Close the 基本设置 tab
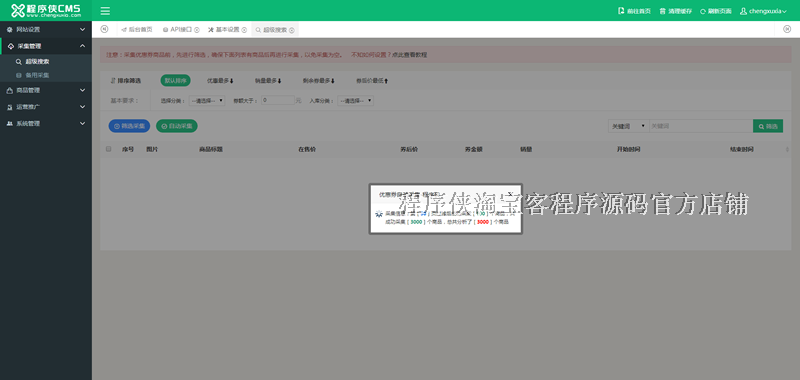The height and width of the screenshot is (380, 800). 244,30
